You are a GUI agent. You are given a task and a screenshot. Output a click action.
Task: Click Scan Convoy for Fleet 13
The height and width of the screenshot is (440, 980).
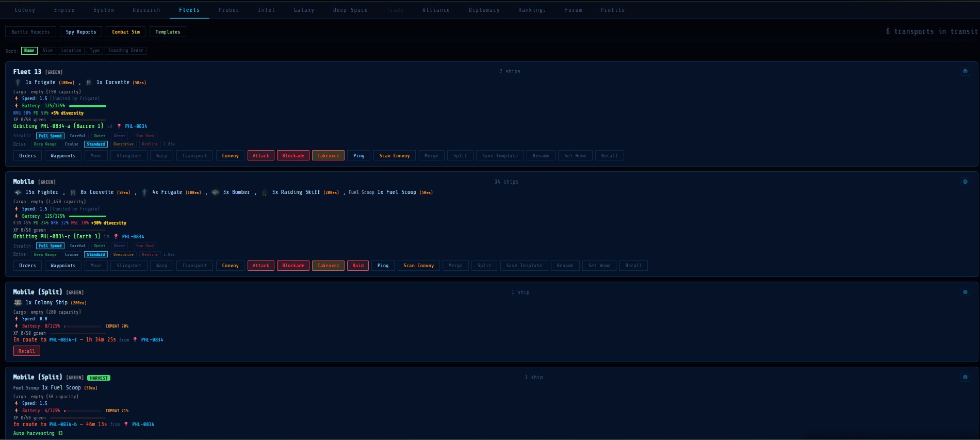395,156
